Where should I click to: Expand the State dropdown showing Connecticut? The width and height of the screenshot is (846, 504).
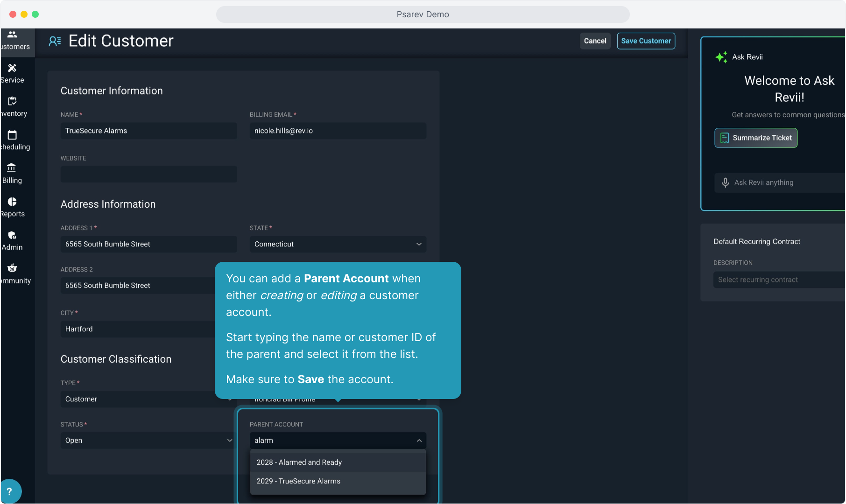click(338, 244)
